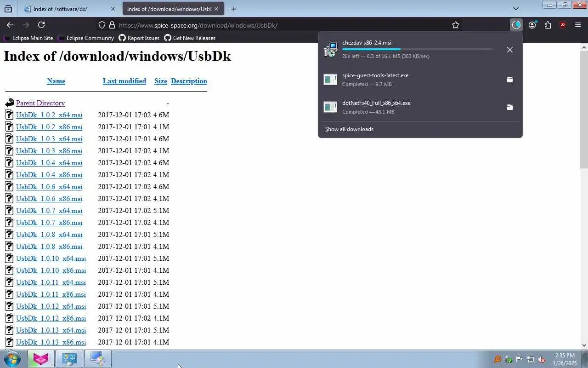The height and width of the screenshot is (368, 588).
Task: Select the Index of /download/windows/UsbDk tab
Action: click(174, 9)
